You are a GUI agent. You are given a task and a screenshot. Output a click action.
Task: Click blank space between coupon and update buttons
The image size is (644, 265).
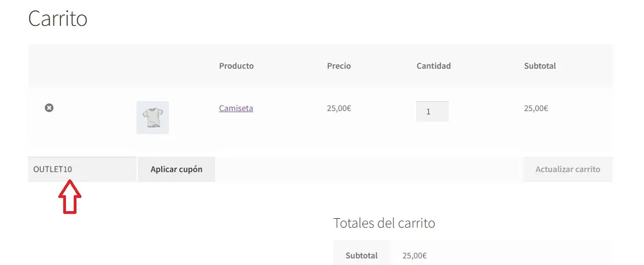[x=368, y=169]
